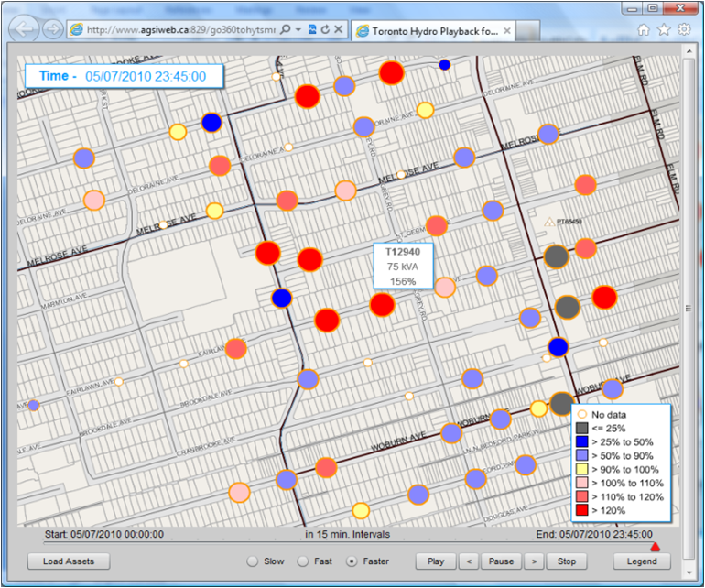Image resolution: width=705 pixels, height=588 pixels.
Task: Step back one interval with < button
Action: pyautogui.click(x=467, y=561)
